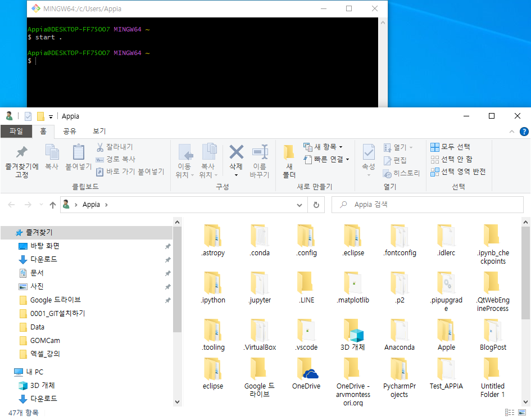Open the OneDrive cloud folder
This screenshot has width=531, height=420.
point(306,374)
